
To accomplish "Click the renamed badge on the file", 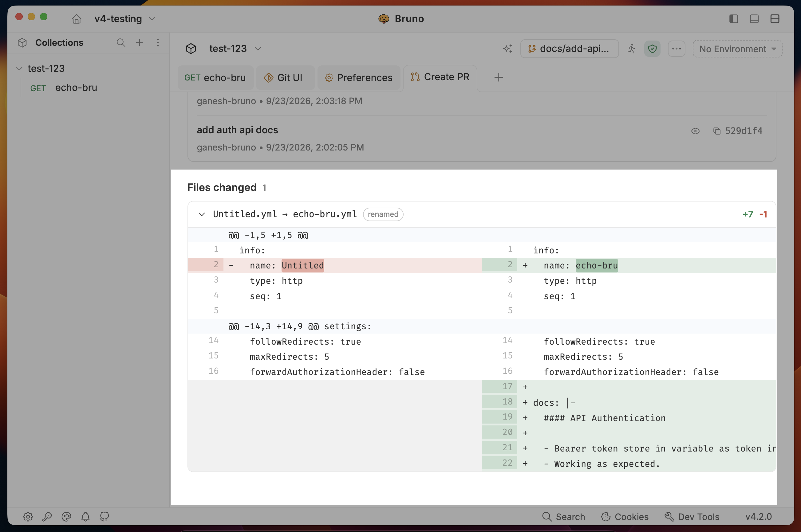I will click(383, 214).
